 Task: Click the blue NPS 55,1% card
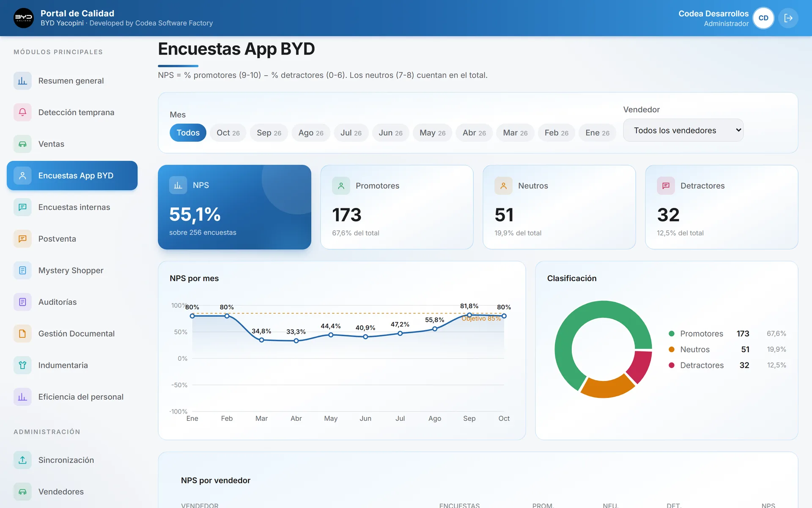click(234, 207)
